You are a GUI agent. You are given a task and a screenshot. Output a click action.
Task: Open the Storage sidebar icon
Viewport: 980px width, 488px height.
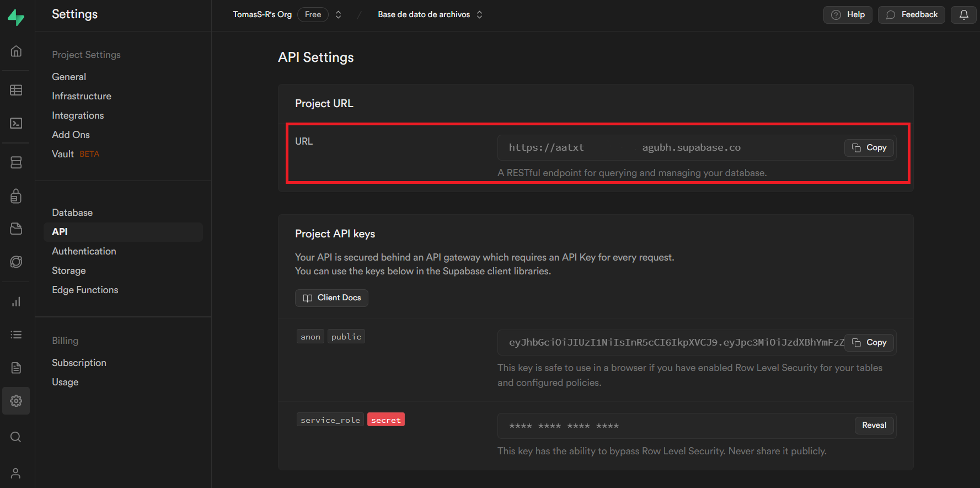[16, 229]
